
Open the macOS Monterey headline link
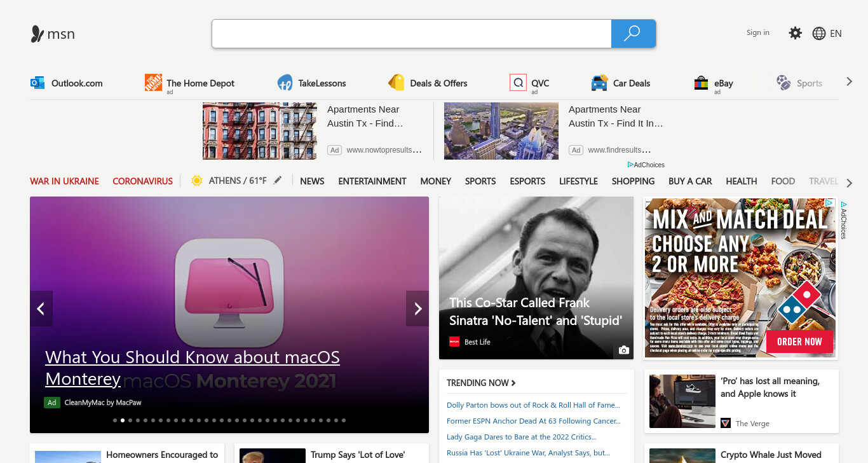click(x=193, y=368)
